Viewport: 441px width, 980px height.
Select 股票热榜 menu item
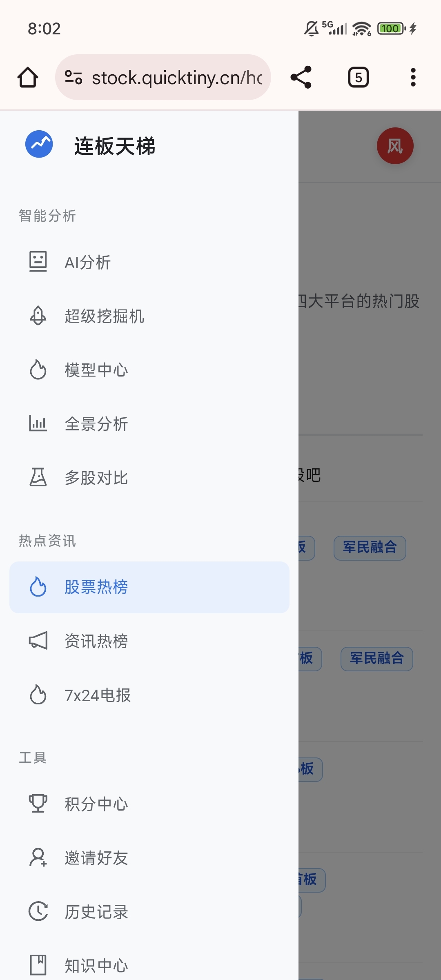[149, 587]
